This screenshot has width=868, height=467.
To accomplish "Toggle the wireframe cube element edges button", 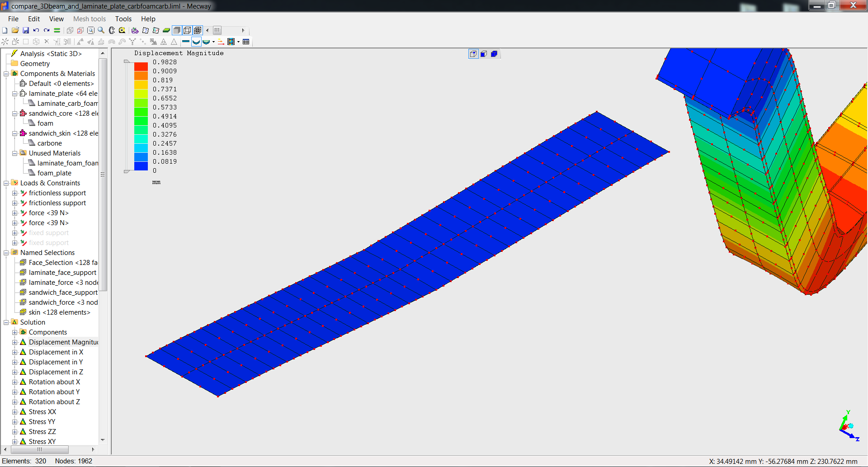I will pos(187,30).
